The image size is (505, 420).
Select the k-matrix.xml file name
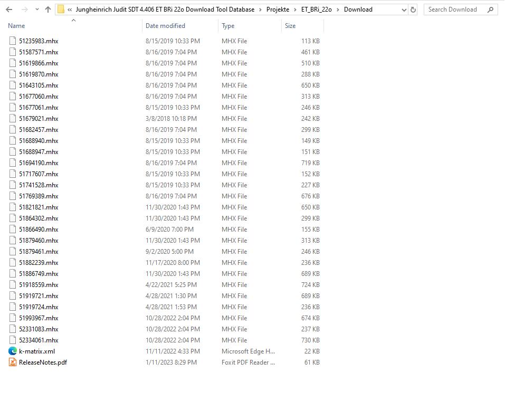(x=37, y=351)
